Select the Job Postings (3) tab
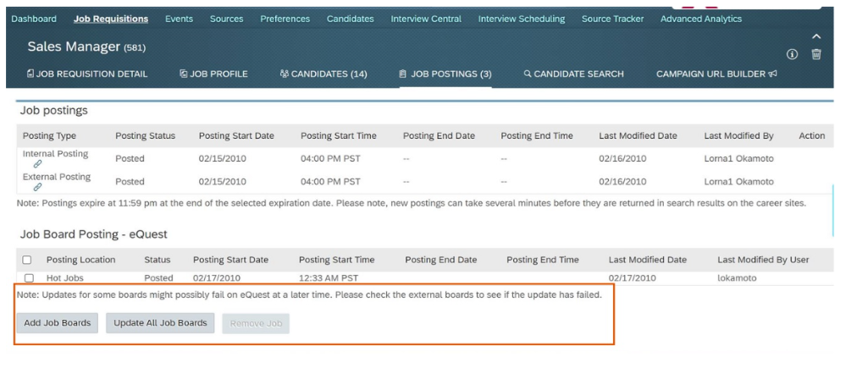The width and height of the screenshot is (868, 368). [x=445, y=74]
